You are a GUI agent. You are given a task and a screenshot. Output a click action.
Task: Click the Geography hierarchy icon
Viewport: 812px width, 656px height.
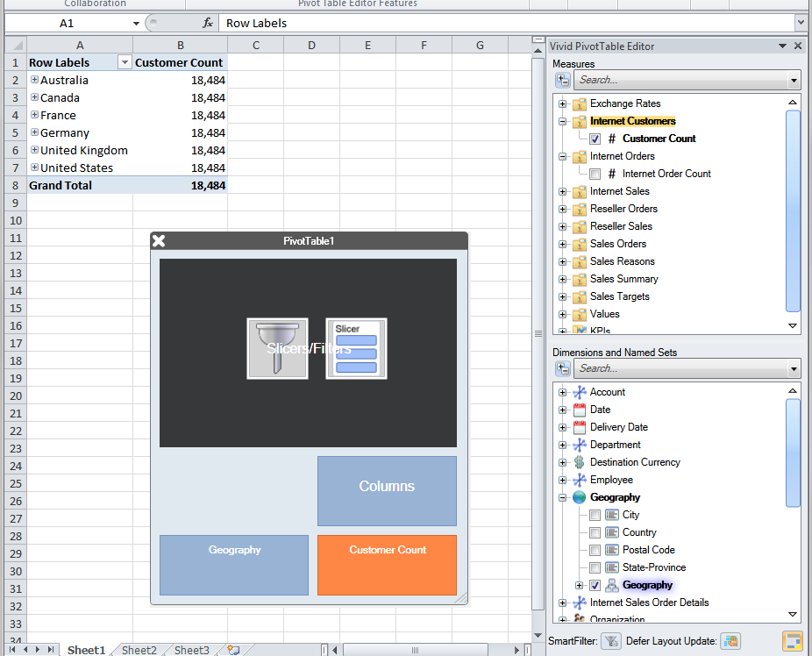[611, 585]
